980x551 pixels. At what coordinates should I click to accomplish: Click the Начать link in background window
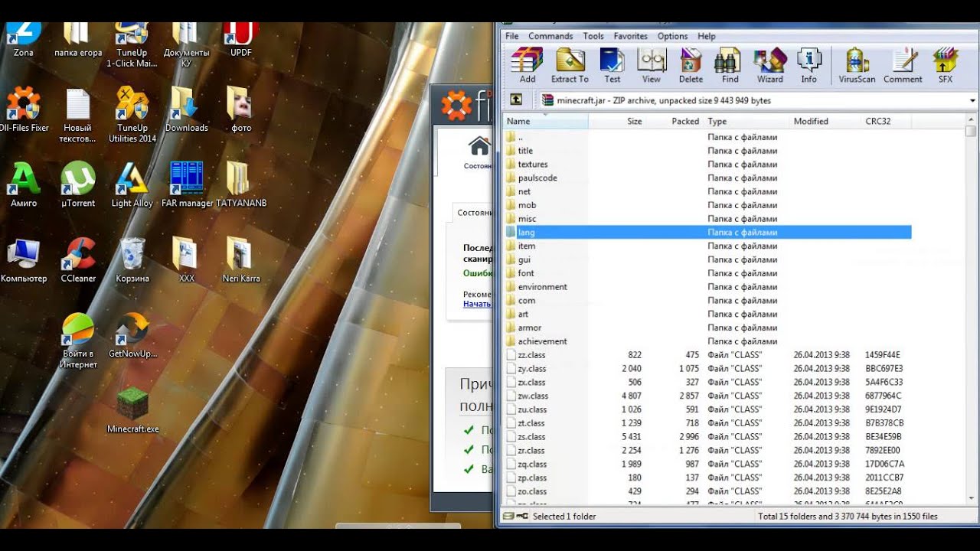click(476, 304)
